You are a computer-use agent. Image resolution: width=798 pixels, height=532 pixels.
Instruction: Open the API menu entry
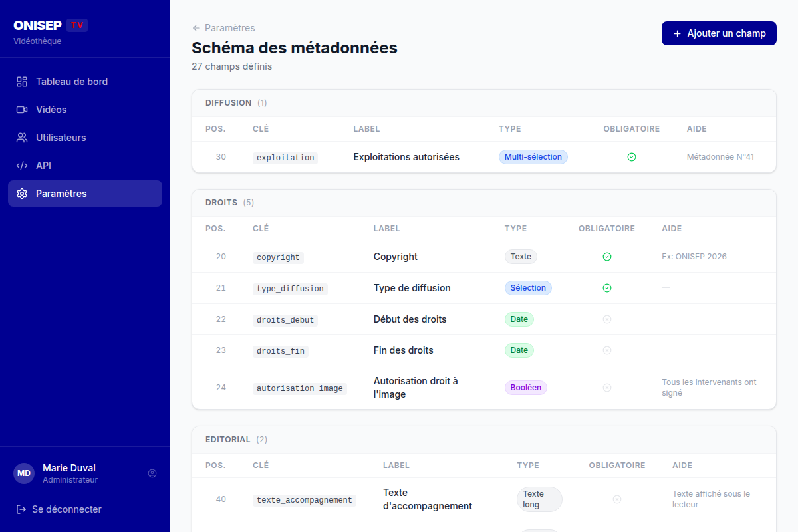click(x=85, y=166)
